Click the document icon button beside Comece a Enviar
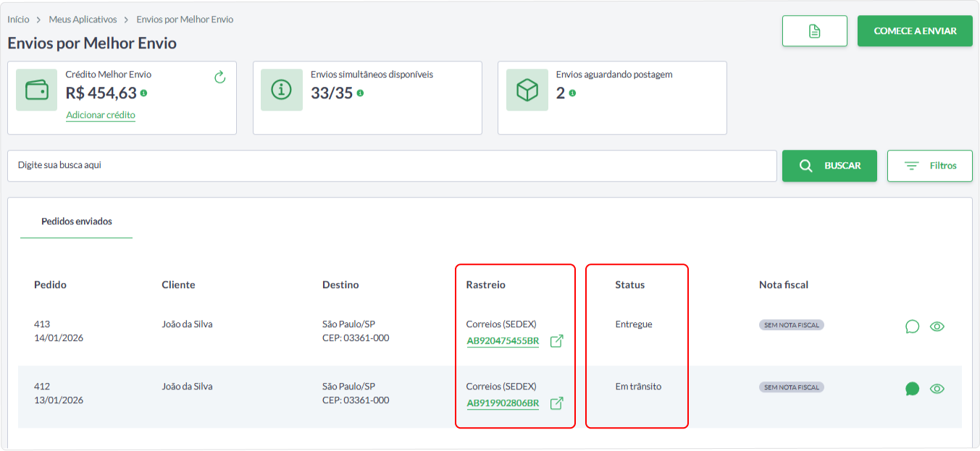 815,31
